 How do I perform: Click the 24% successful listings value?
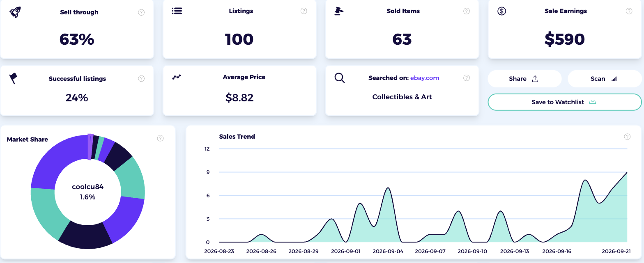pos(77,98)
